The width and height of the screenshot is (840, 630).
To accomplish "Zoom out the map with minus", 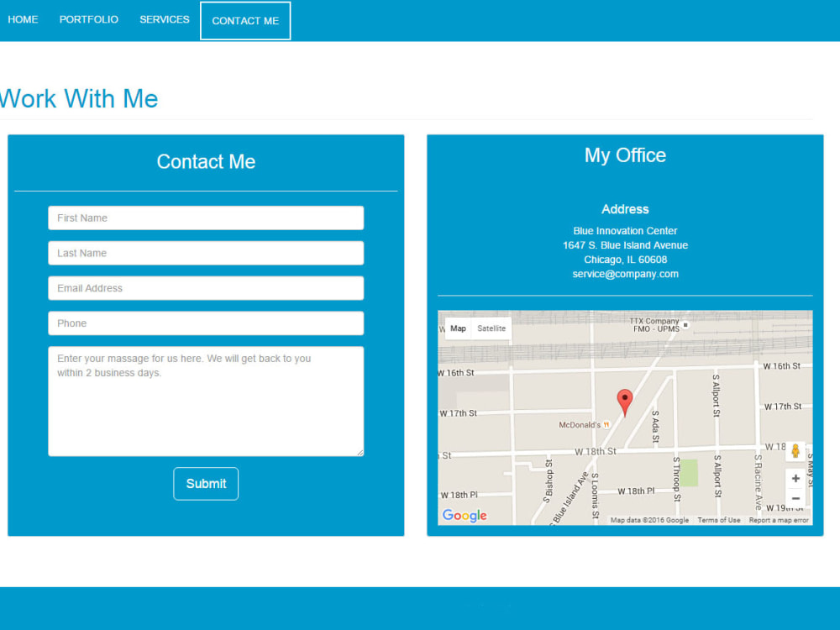I will tap(795, 498).
